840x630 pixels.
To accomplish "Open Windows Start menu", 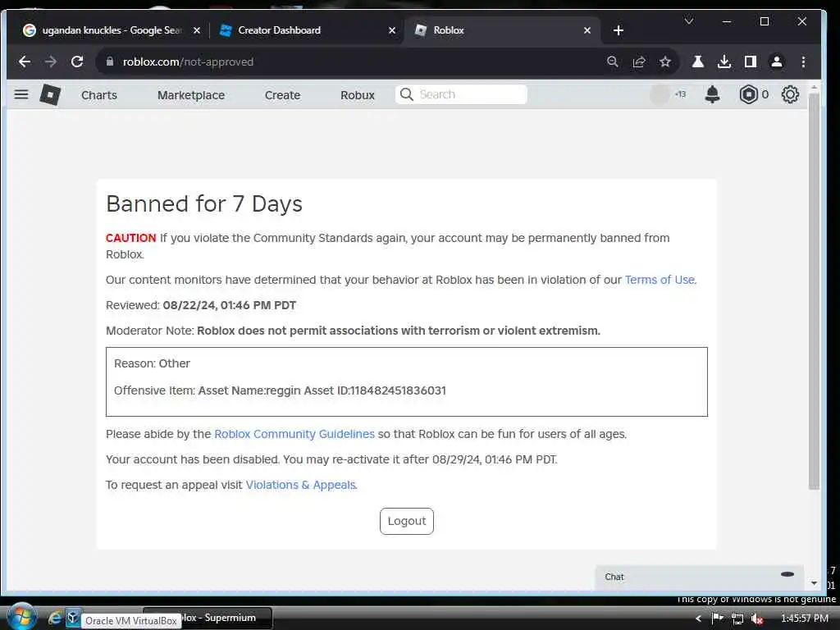I will [21, 617].
